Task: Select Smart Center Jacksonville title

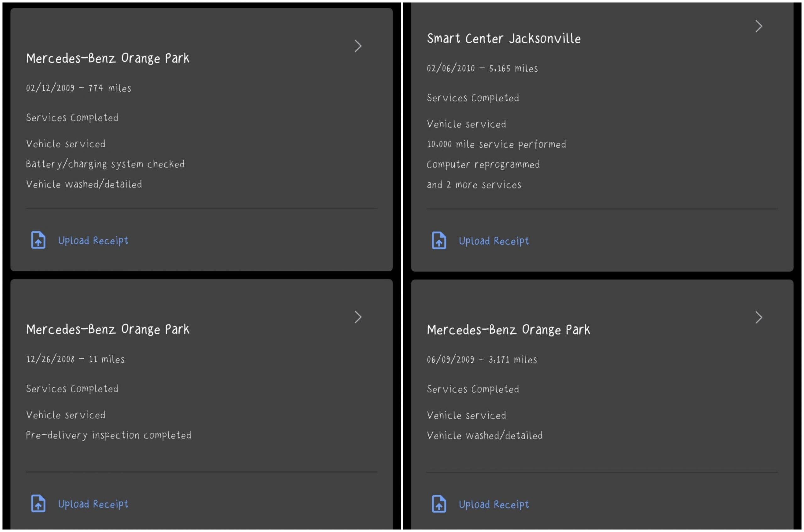Action: click(x=504, y=38)
